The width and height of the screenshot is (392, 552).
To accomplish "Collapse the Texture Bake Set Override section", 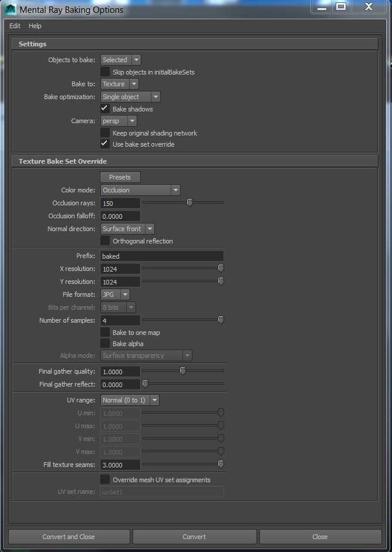I will click(195, 161).
